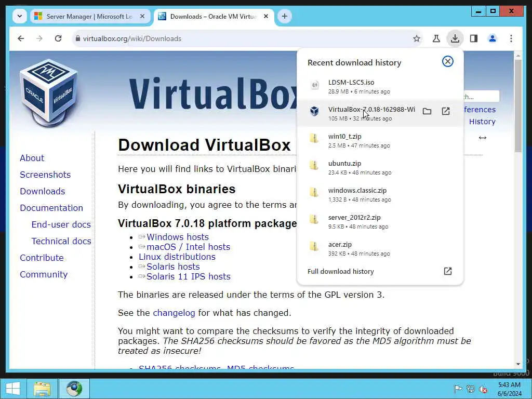Open the tab search dropdown
The width and height of the screenshot is (532, 399).
point(20,16)
